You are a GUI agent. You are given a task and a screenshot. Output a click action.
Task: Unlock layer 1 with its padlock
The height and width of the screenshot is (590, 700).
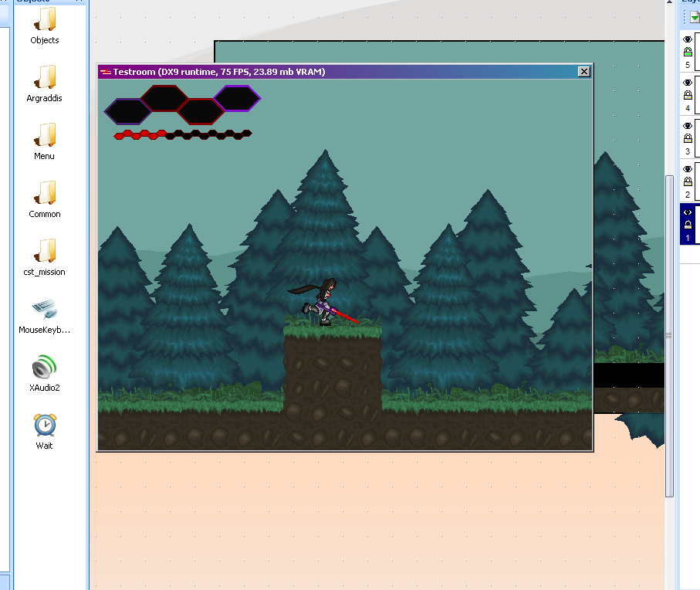click(x=688, y=225)
